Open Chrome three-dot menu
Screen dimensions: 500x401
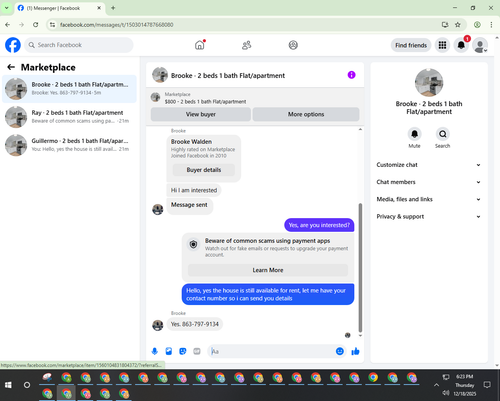coord(491,25)
